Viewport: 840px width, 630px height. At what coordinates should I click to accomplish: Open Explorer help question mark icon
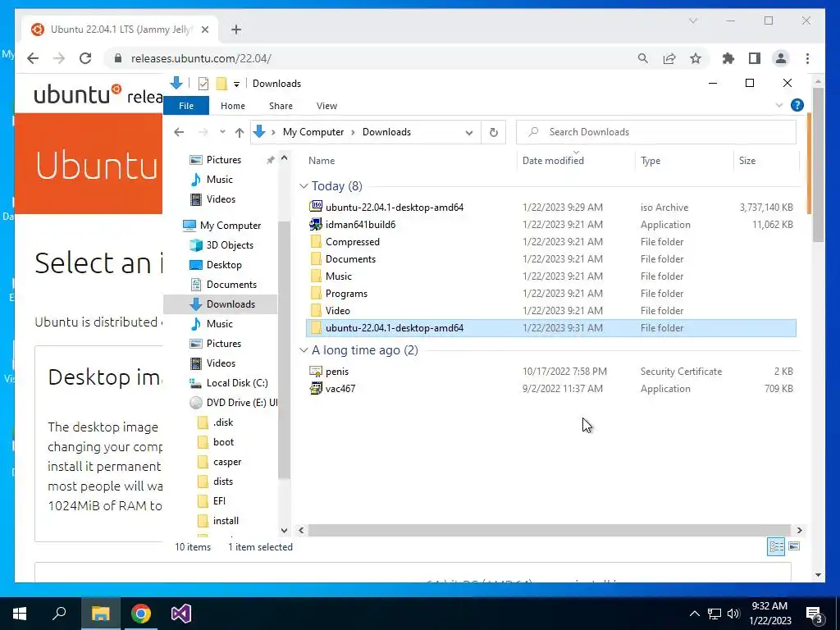[797, 106]
